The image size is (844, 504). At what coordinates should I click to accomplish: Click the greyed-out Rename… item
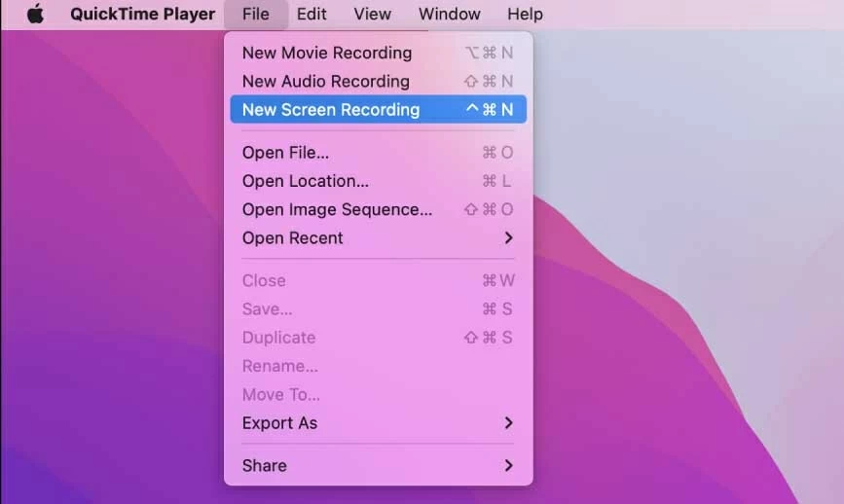(x=379, y=366)
